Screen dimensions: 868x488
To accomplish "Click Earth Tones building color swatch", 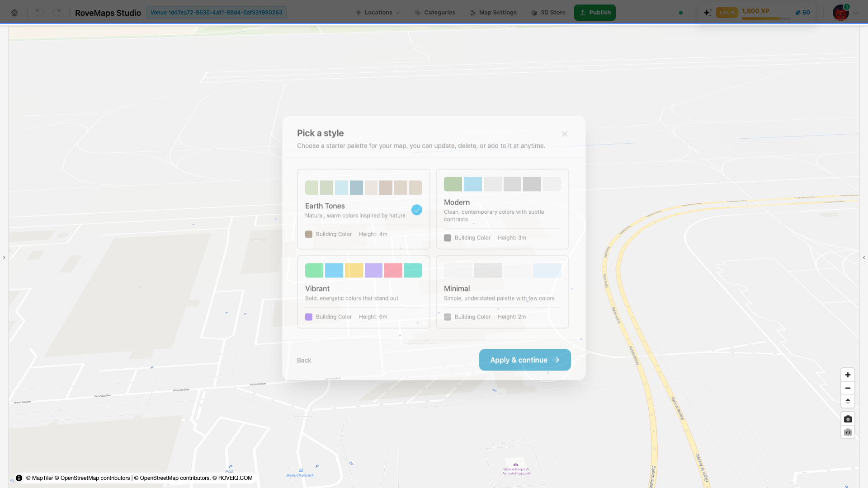I will pyautogui.click(x=309, y=234).
